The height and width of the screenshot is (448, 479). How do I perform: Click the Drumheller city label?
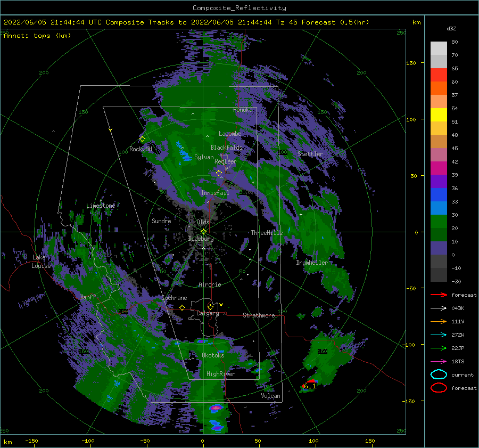pos(312,263)
